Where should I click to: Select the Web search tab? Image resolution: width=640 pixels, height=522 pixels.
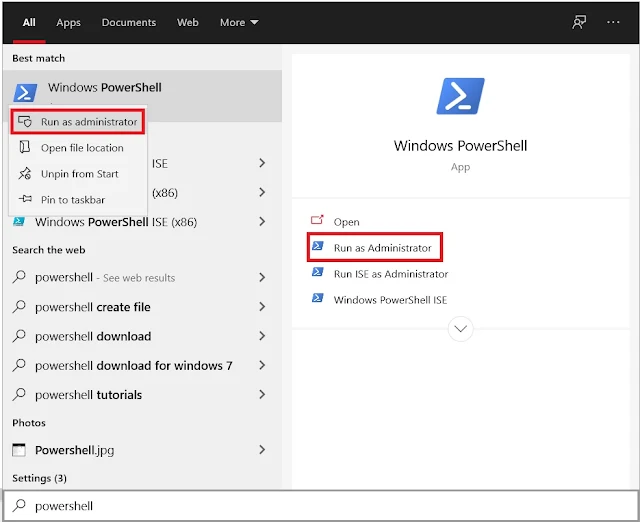coord(187,22)
